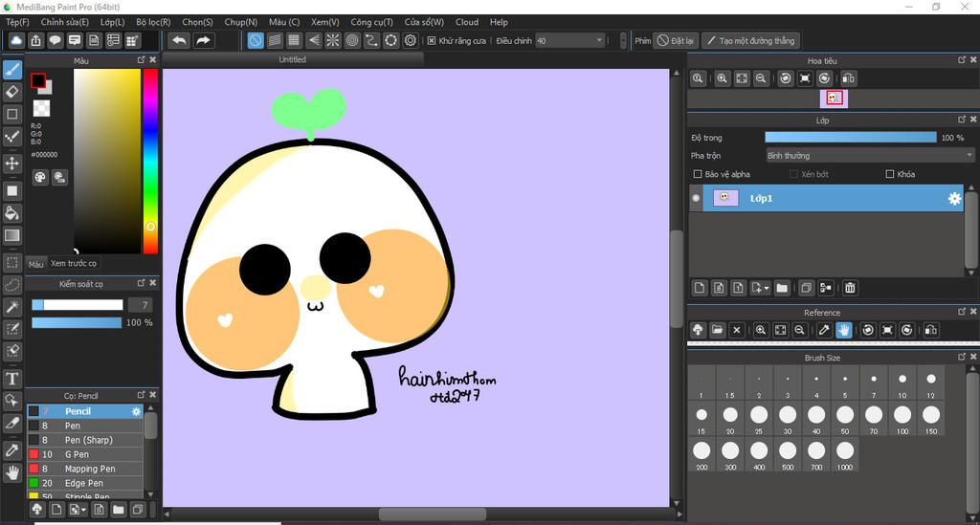Choose the Bucket fill tool
Screen dimensions: 980x525
(11, 213)
